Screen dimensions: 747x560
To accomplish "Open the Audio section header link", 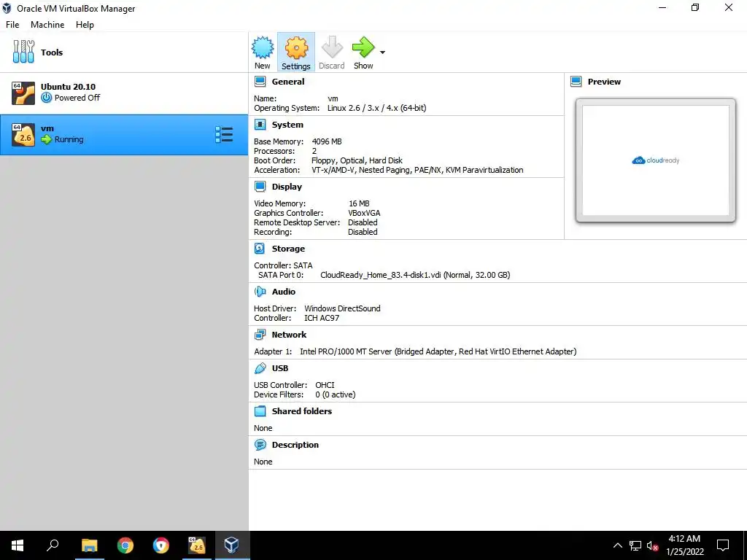I will [284, 292].
